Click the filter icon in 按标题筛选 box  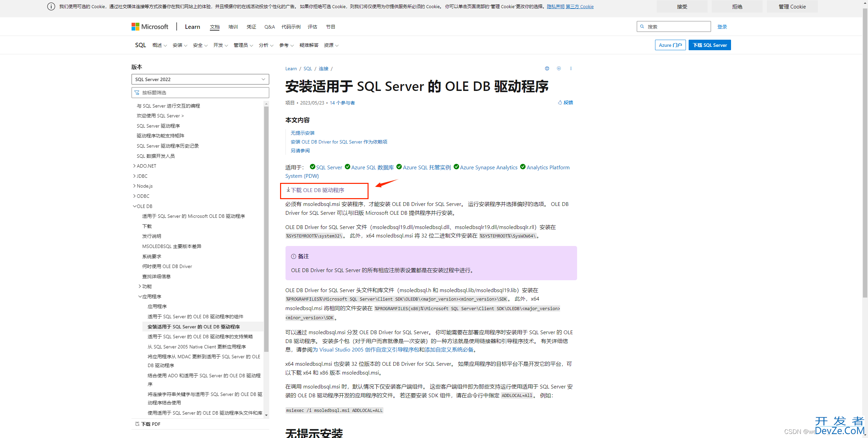(x=137, y=93)
